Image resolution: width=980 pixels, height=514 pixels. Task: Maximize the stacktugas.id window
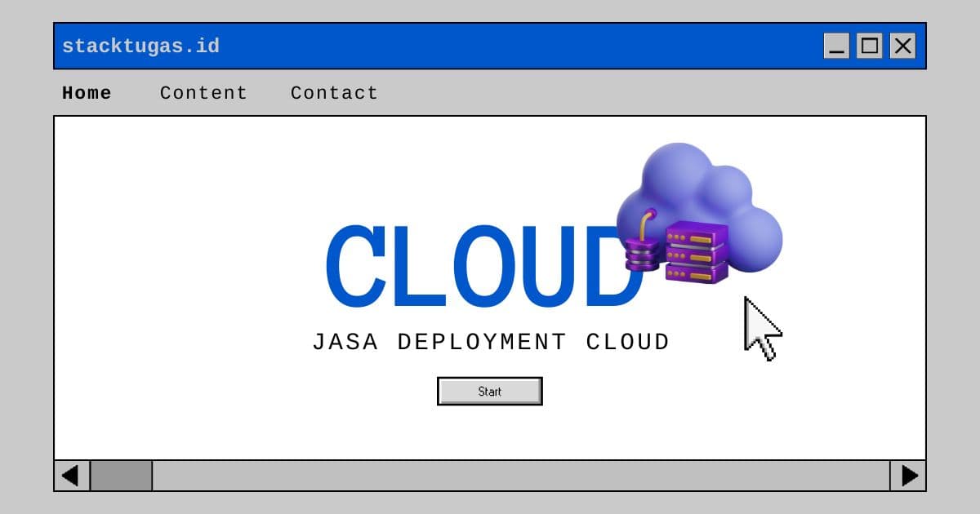point(870,46)
